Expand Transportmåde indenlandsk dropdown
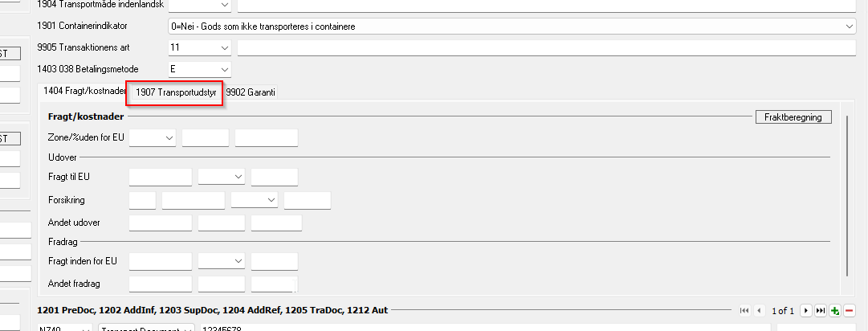Screen dimensions: 868x331 [x=224, y=5]
